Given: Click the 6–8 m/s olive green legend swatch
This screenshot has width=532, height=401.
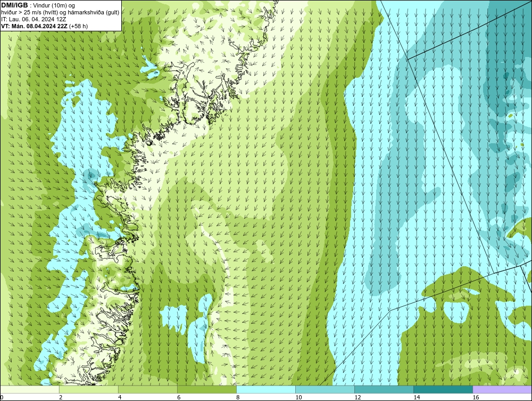Looking at the screenshot, I should click(207, 389).
